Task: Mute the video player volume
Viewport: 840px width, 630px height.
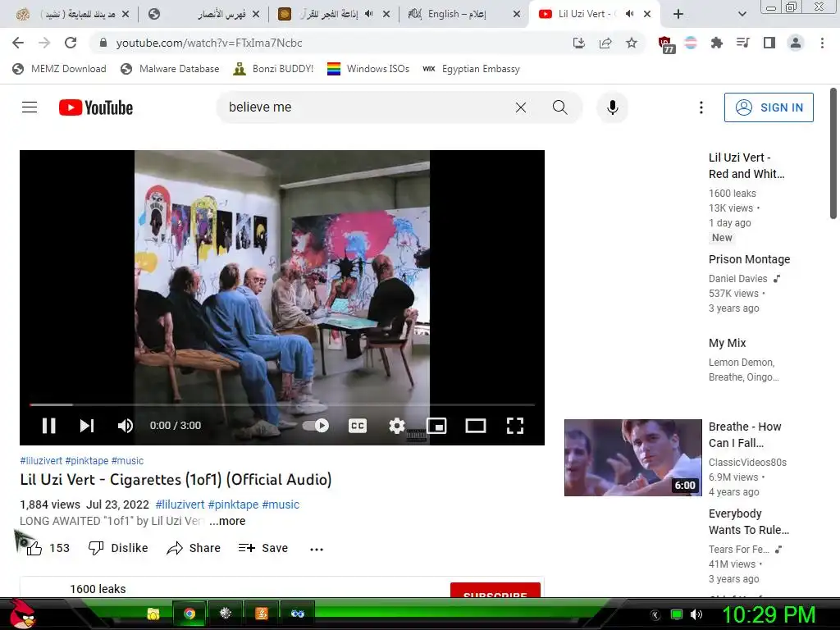Action: point(126,426)
